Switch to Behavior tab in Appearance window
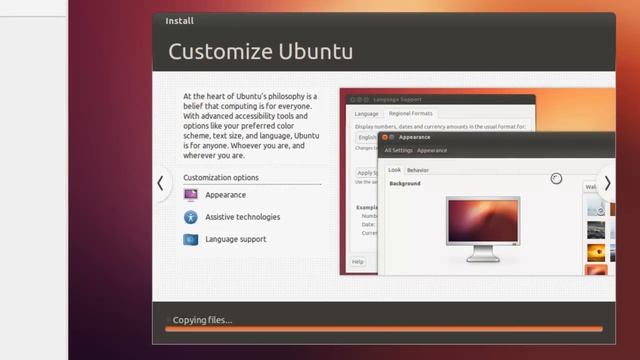 (x=418, y=170)
